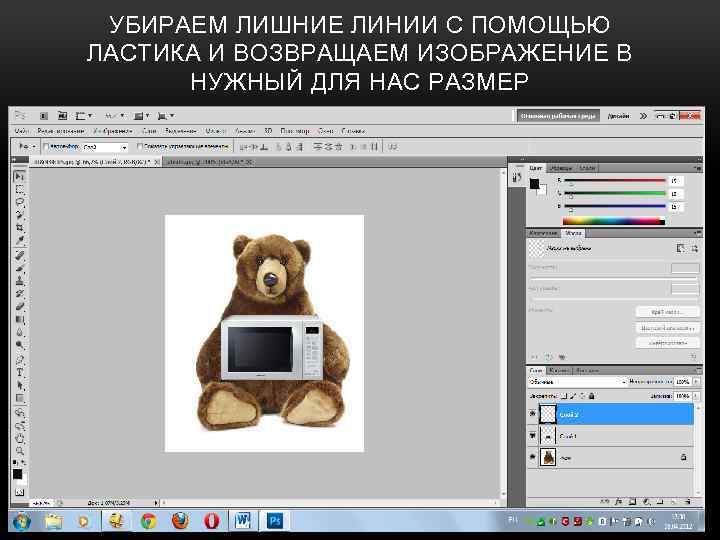Open the Color panel flyout menu
720x540 pixels.
click(698, 169)
